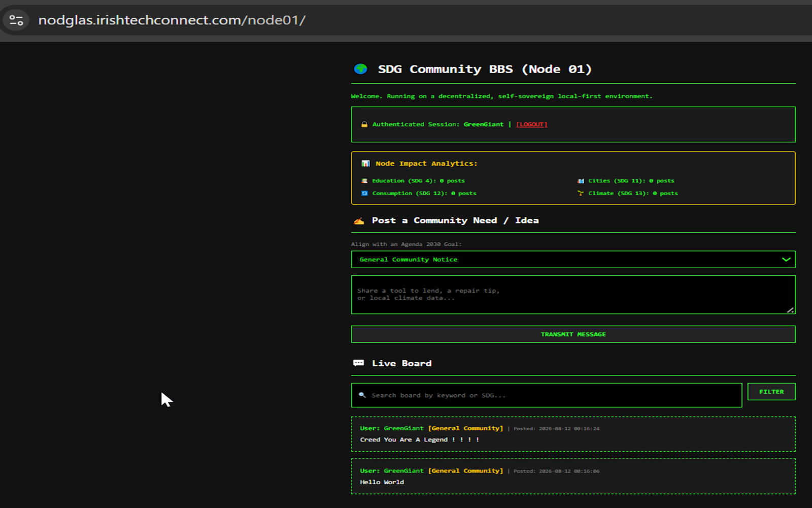Image resolution: width=812 pixels, height=508 pixels.
Task: Click the TRANSMIT MESSAGE button
Action: tap(573, 334)
